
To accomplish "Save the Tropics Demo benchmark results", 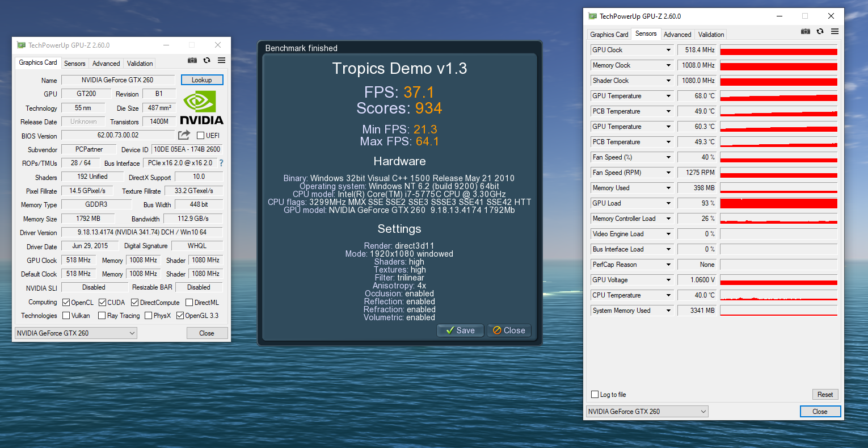I will pyautogui.click(x=460, y=330).
